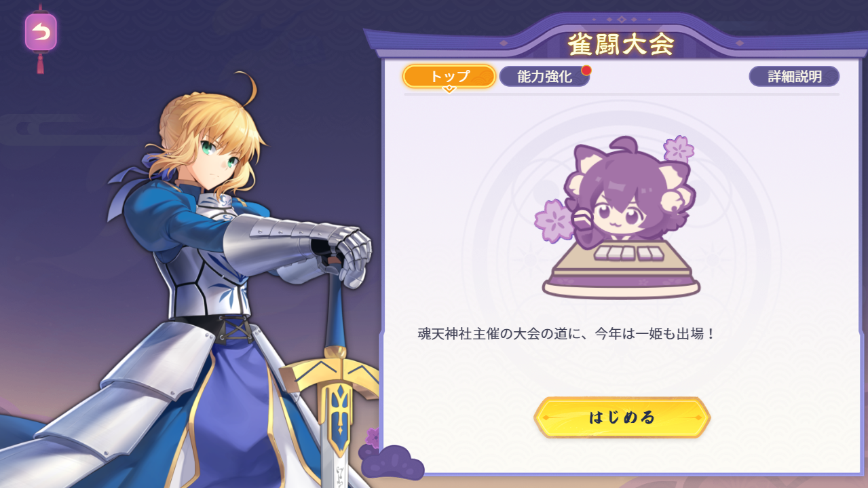Click the back arrow lantern icon

[41, 32]
